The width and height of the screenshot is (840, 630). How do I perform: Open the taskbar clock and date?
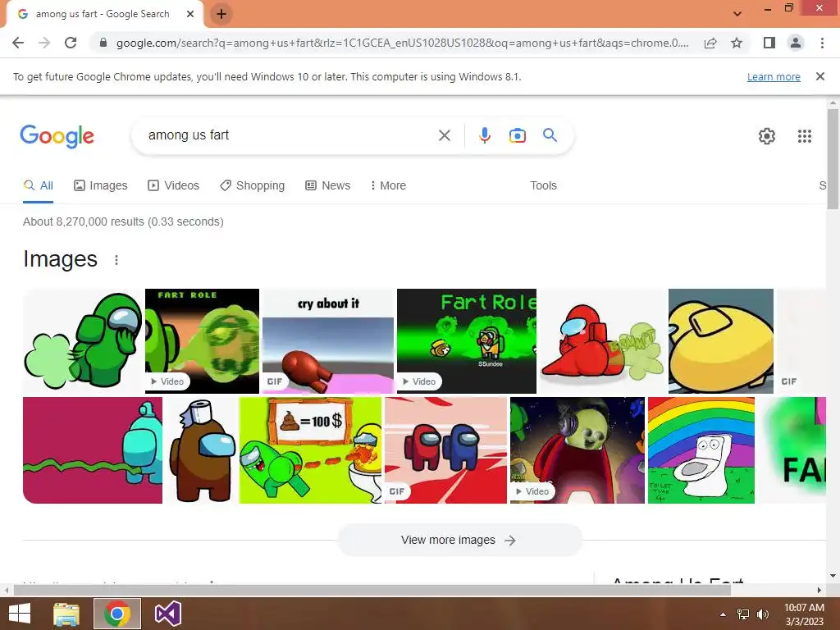(804, 614)
